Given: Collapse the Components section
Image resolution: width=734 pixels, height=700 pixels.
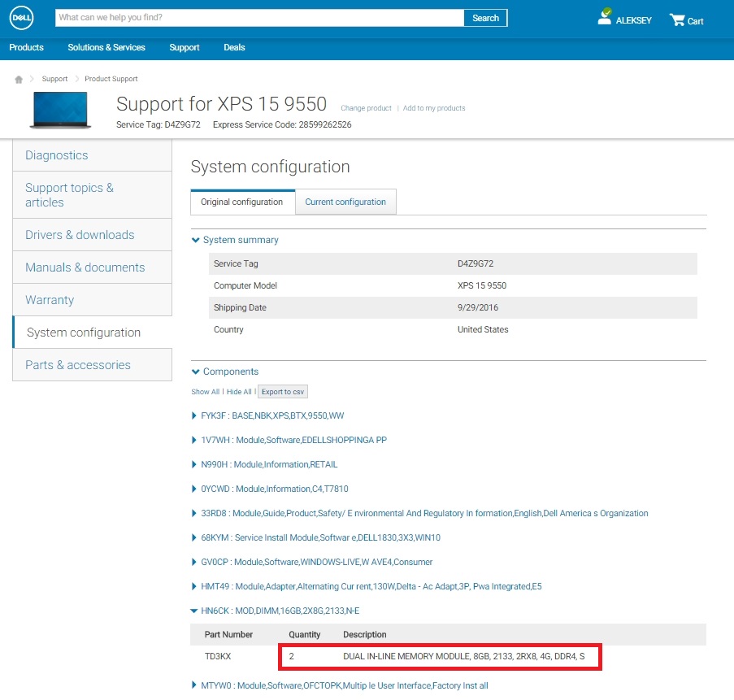Looking at the screenshot, I should click(225, 372).
